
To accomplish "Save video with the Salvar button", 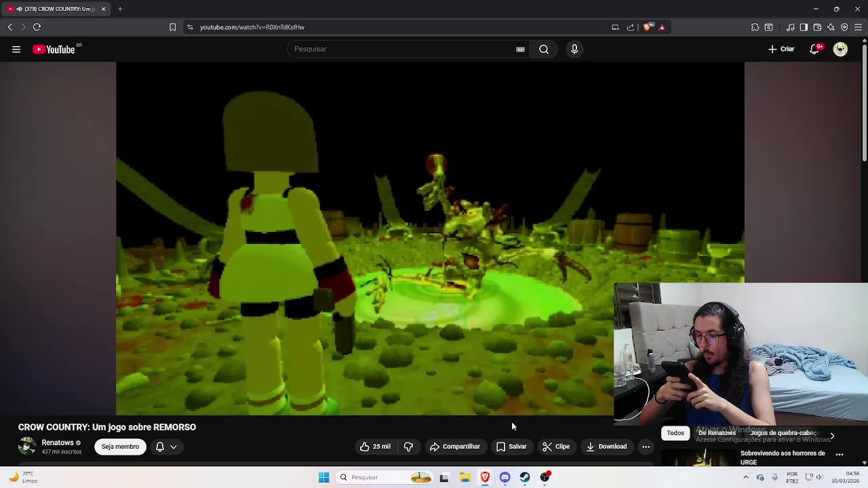I will 511,447.
